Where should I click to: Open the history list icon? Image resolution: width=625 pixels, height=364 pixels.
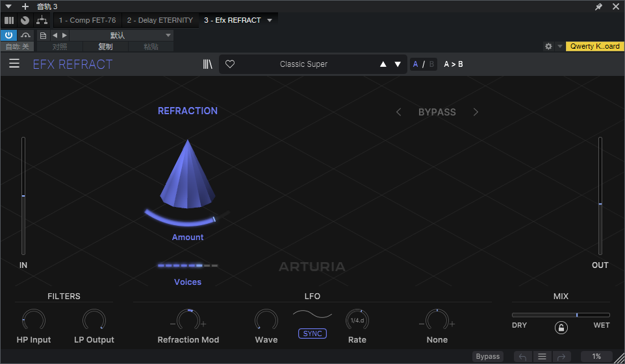pyautogui.click(x=542, y=357)
